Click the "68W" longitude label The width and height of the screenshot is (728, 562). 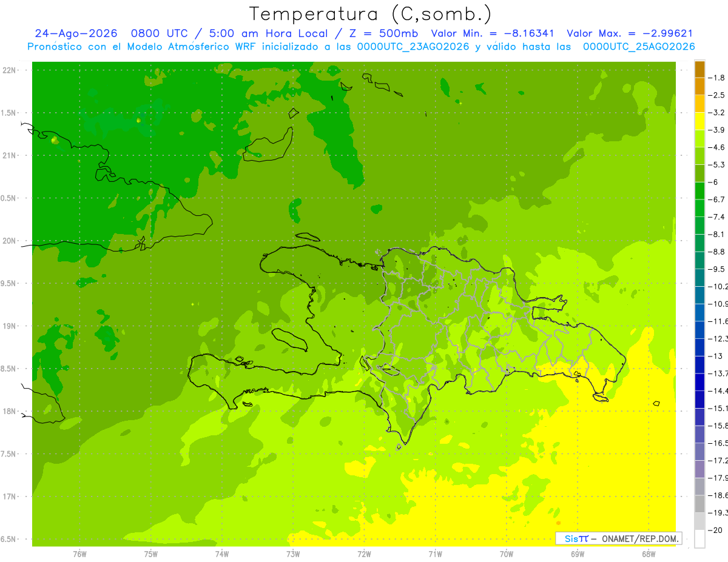(x=649, y=554)
